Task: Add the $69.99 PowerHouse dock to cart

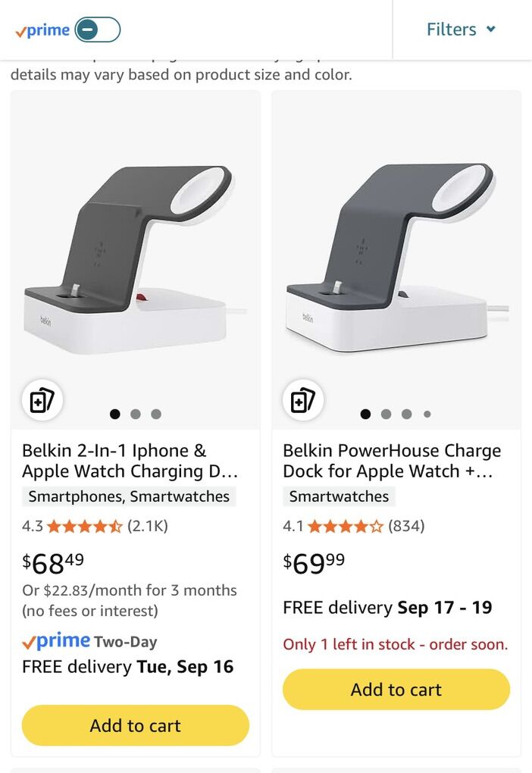Action: [x=396, y=689]
